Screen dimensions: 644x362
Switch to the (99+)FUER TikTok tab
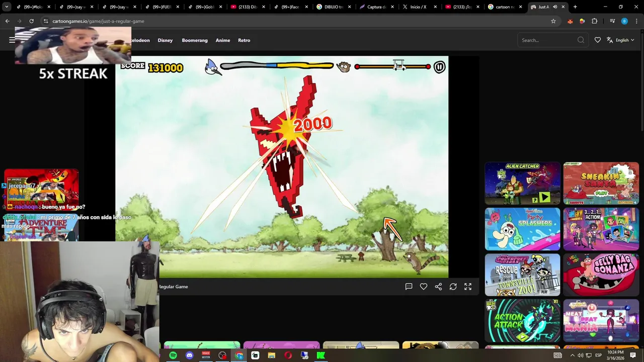point(161,7)
